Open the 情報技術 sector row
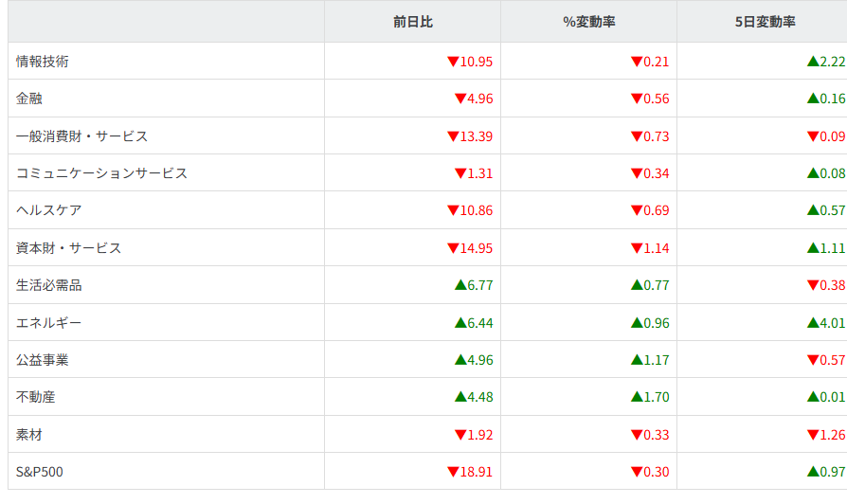This screenshot has width=847, height=504. click(x=43, y=62)
